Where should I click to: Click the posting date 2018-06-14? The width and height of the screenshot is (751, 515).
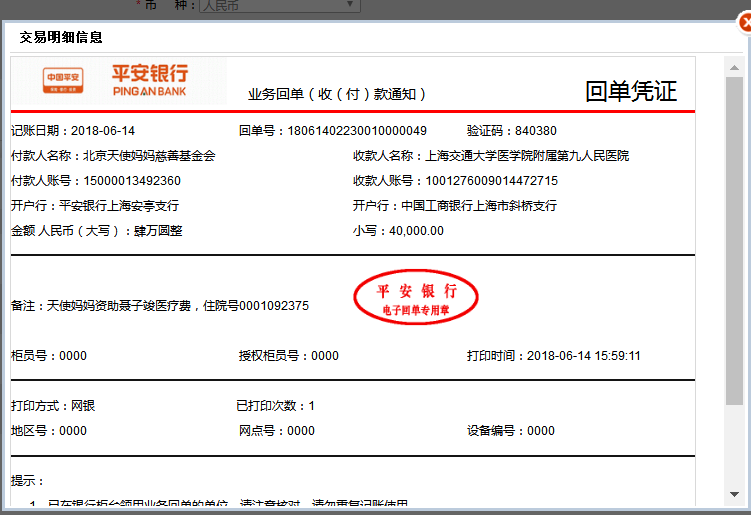click(x=103, y=131)
